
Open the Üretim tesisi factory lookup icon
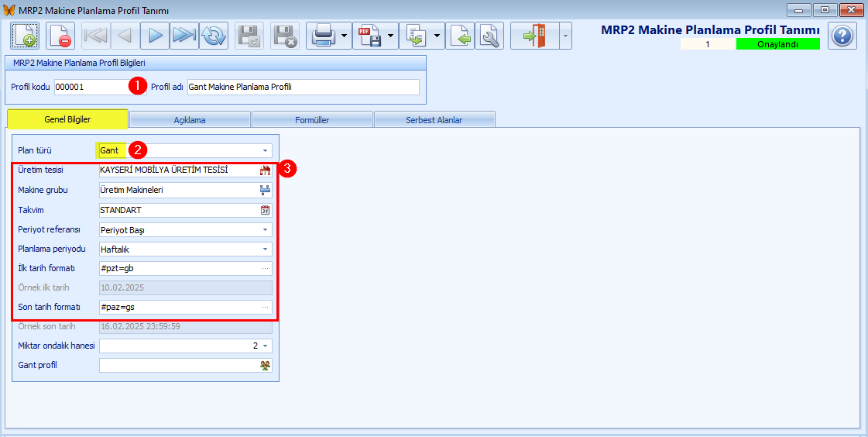click(x=265, y=170)
